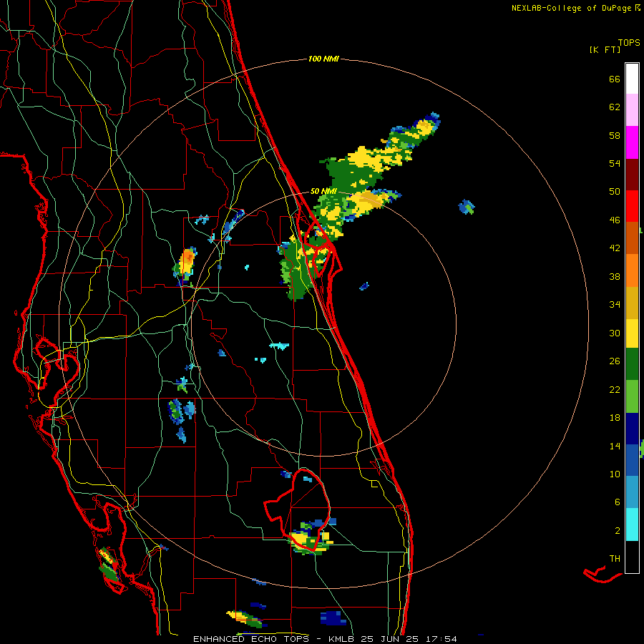
Task: Click the 10 value in the legend
Action: 615,474
